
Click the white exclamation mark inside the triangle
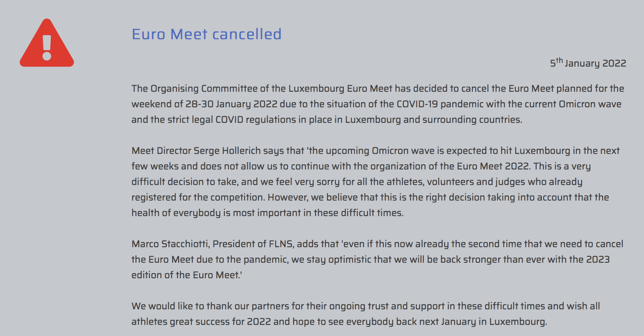click(x=47, y=48)
